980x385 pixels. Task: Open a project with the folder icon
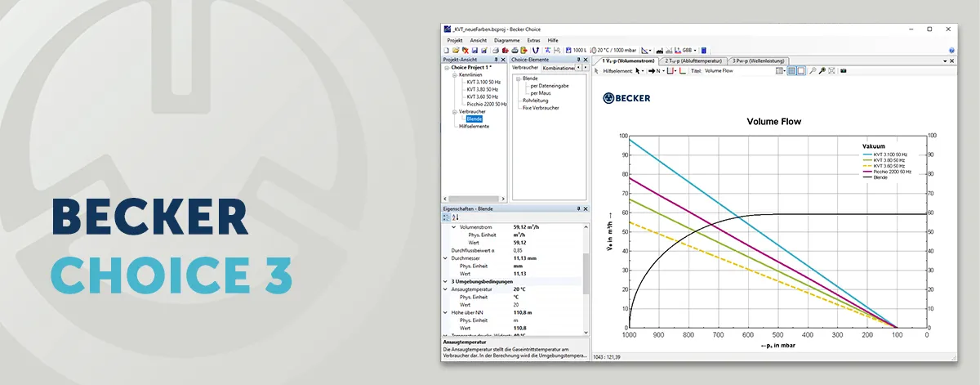click(x=456, y=51)
